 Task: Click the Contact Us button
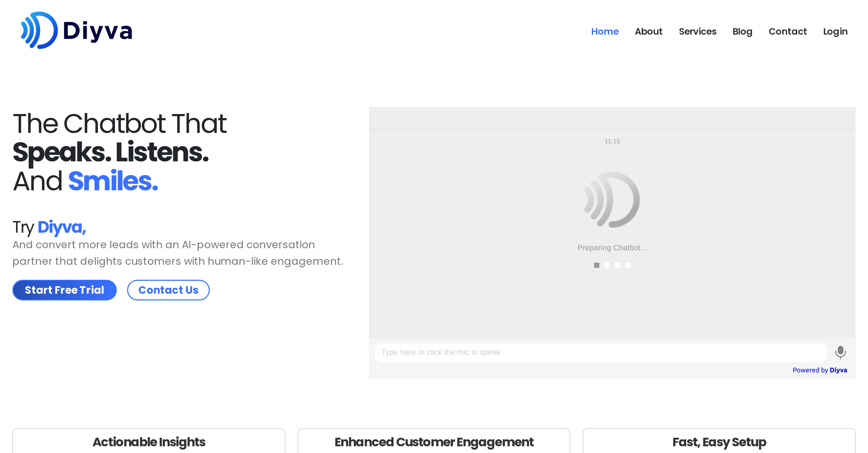click(168, 290)
